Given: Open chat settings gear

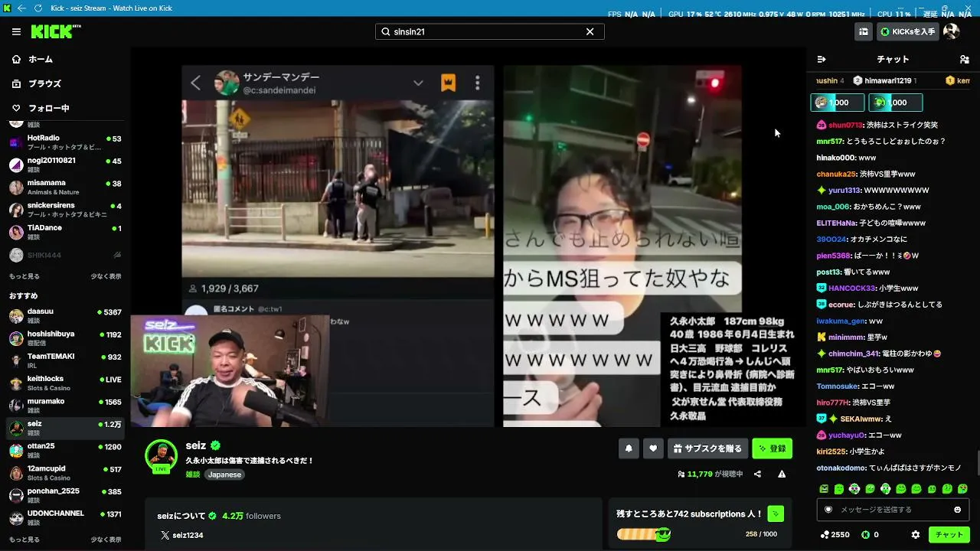Looking at the screenshot, I should [915, 535].
